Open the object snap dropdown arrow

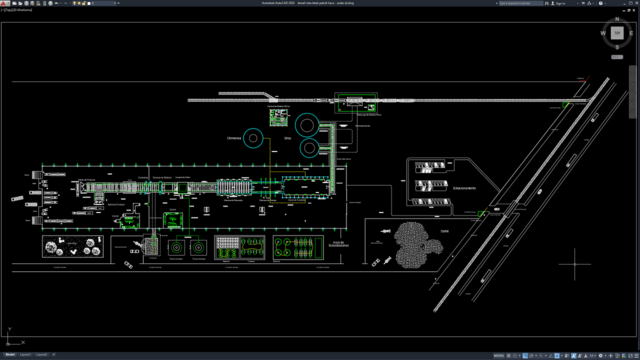562,356
